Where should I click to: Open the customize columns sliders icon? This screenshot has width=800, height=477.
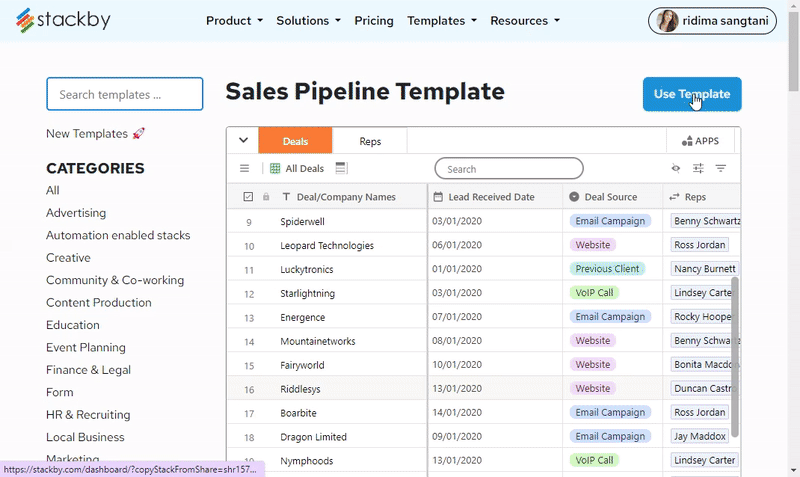pos(698,168)
